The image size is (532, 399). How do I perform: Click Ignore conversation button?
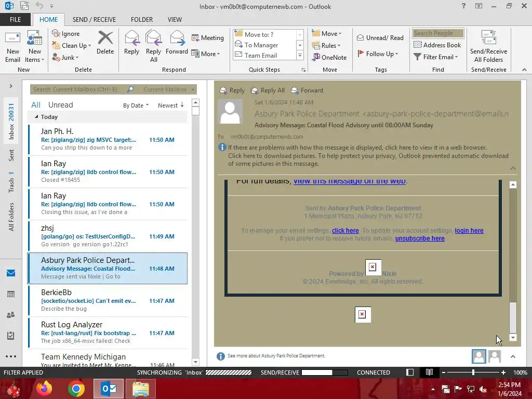66,34
